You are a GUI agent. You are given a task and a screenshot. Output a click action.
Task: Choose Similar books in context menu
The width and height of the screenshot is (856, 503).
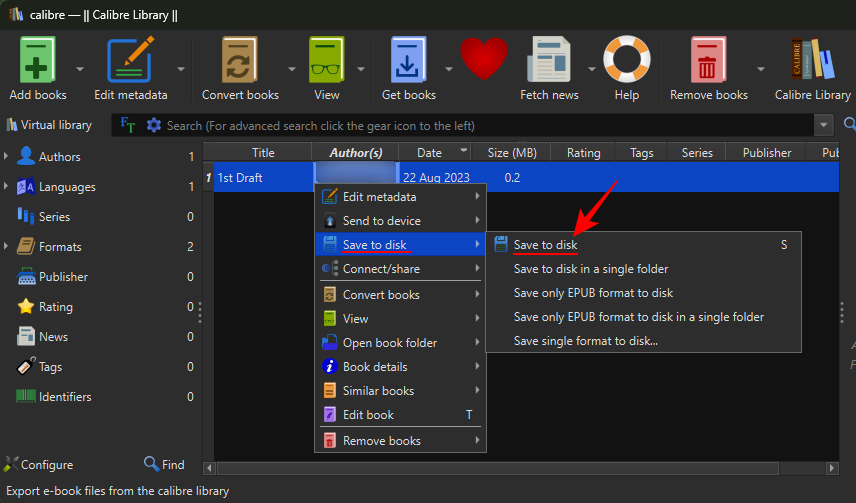coord(401,391)
